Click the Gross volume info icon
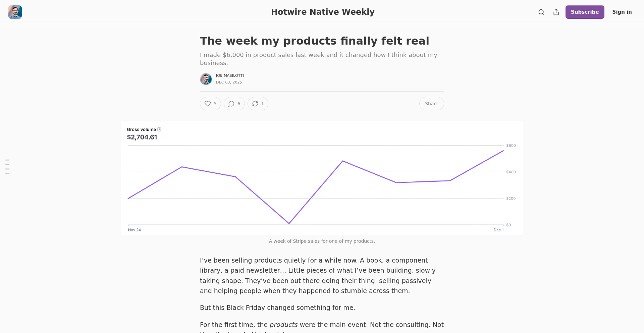Image resolution: width=644 pixels, height=333 pixels. (x=160, y=129)
